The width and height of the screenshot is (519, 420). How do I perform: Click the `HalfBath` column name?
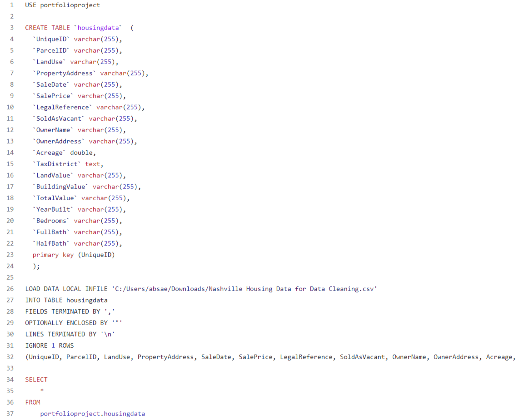51,243
